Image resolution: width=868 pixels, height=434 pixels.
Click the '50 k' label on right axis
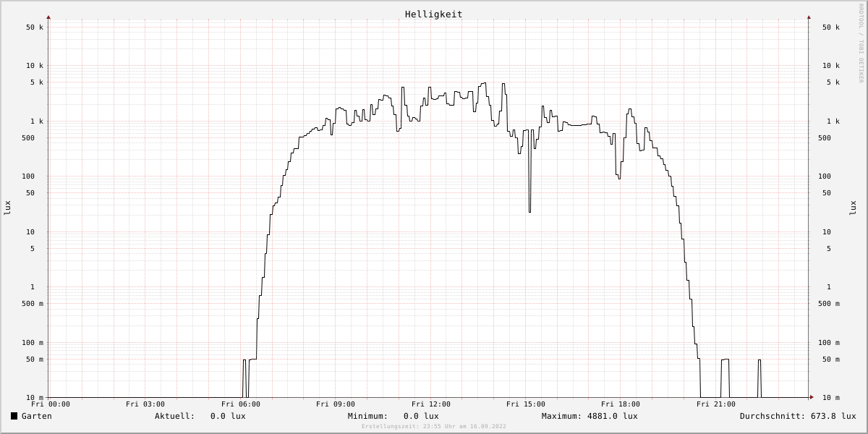point(831,27)
